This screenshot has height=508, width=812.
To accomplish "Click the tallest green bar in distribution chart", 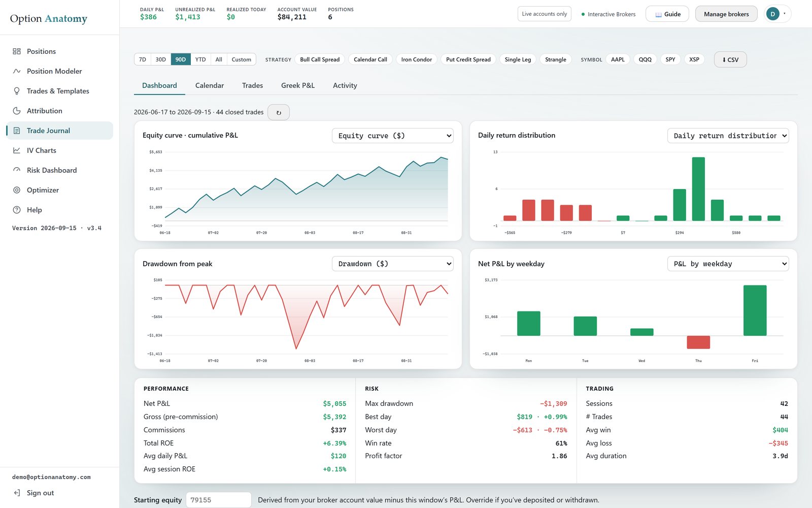I will tap(698, 189).
